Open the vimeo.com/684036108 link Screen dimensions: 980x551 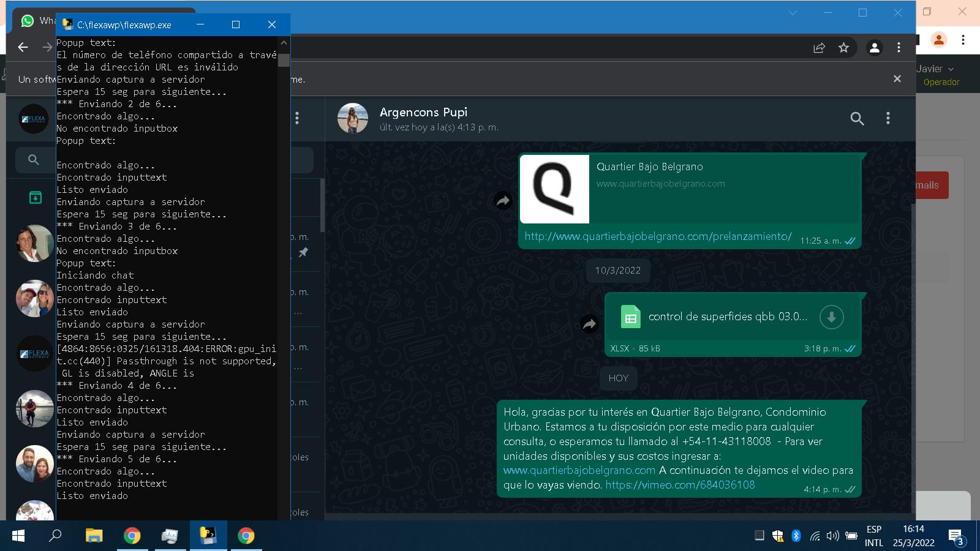coord(680,485)
